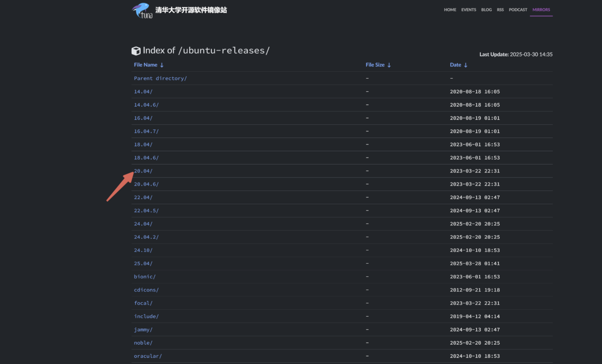Sort by Date column header
Image resolution: width=602 pixels, height=364 pixels.
point(459,65)
